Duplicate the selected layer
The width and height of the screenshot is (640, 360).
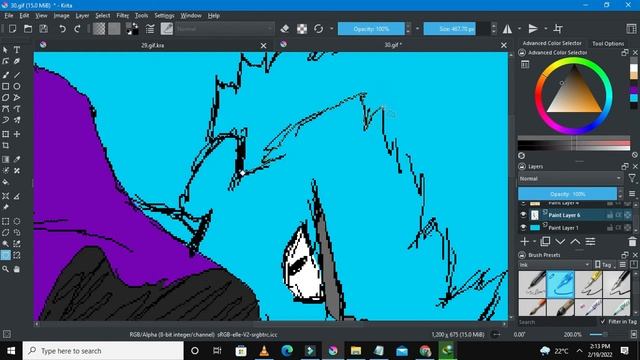(x=545, y=242)
